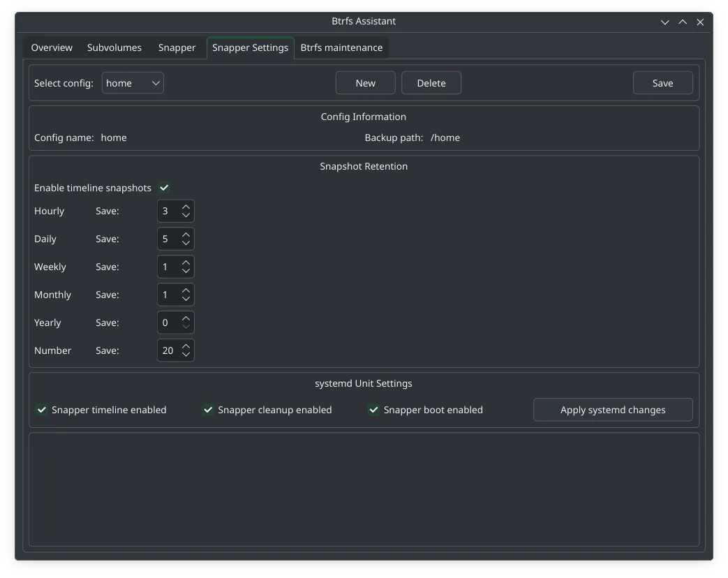Decrease Hourly save count

tap(186, 216)
